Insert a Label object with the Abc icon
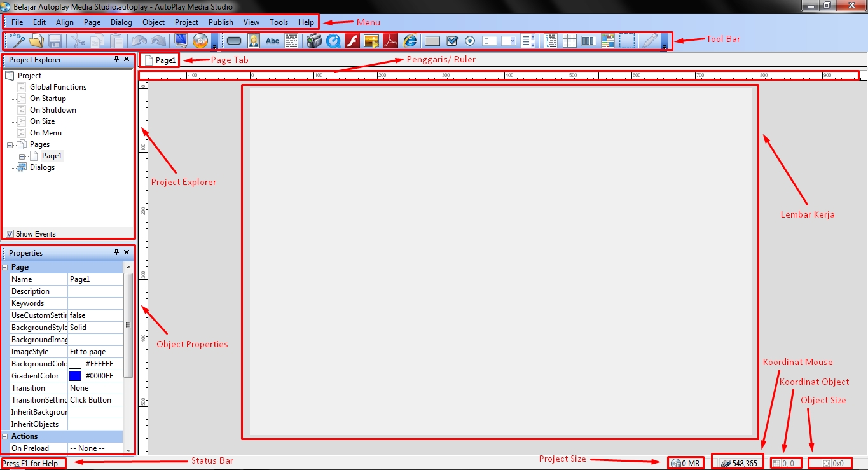Screen dimensions: 868x470 272,41
